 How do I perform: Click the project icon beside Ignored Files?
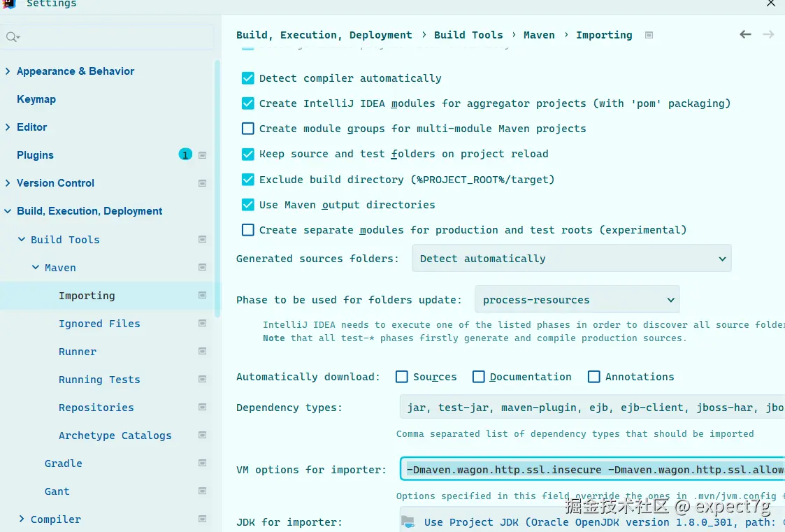point(202,323)
